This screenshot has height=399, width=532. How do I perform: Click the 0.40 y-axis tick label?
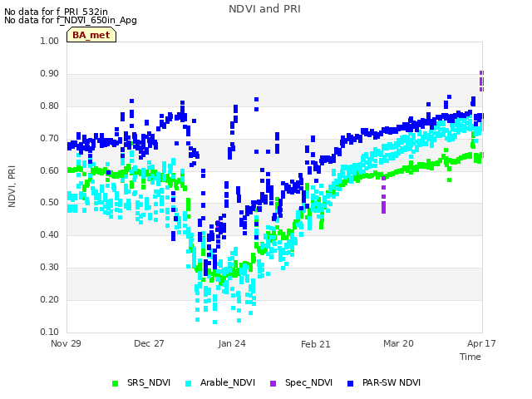pyautogui.click(x=50, y=234)
